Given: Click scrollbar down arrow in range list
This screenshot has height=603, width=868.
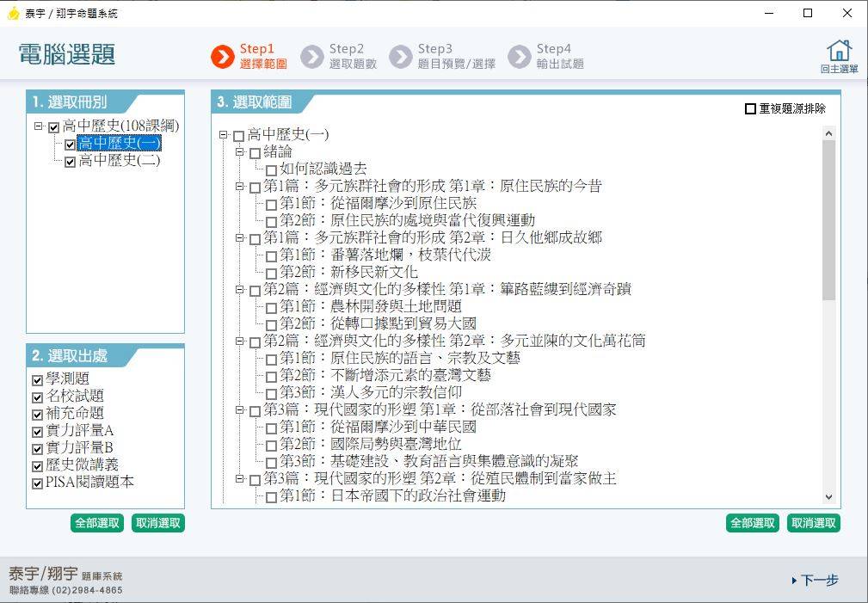Looking at the screenshot, I should point(828,496).
